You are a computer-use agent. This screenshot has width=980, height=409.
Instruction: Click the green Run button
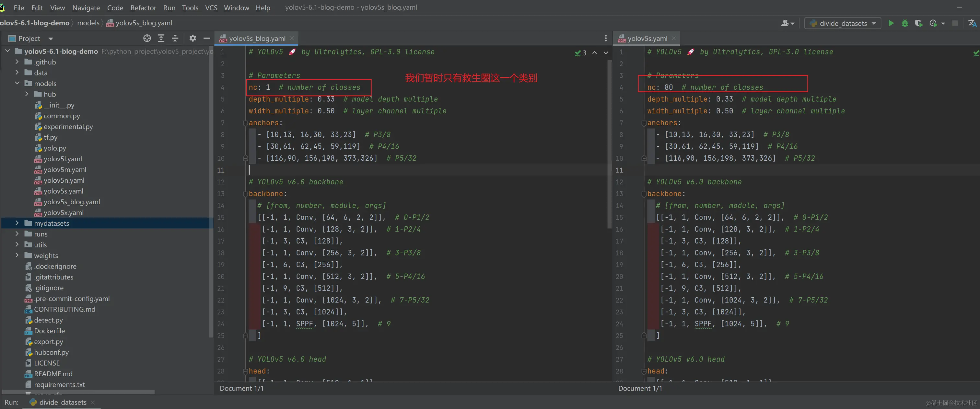point(891,23)
